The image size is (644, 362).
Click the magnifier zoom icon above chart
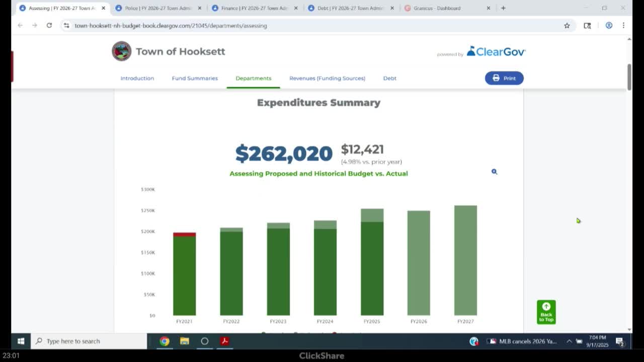494,171
